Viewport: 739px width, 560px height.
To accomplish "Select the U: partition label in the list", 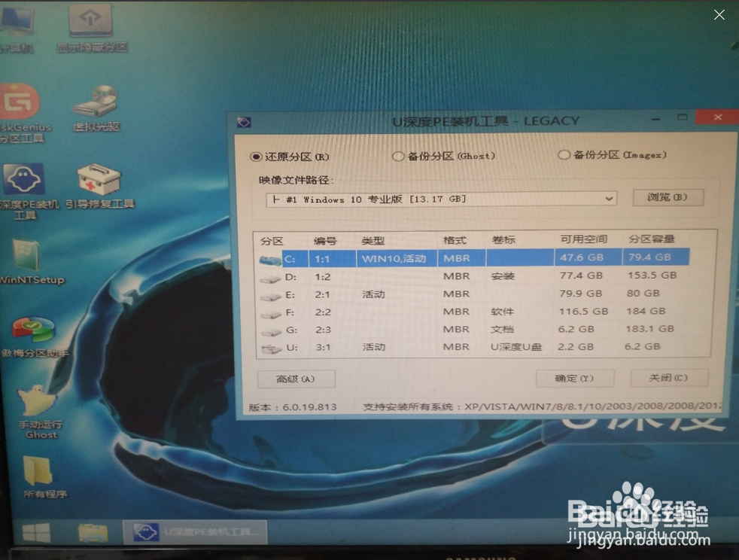I will pos(292,348).
